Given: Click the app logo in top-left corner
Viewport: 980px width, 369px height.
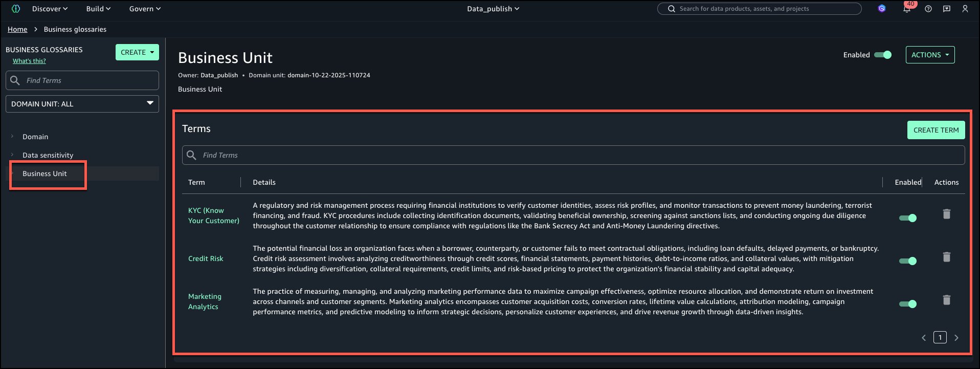Looking at the screenshot, I should pos(16,9).
